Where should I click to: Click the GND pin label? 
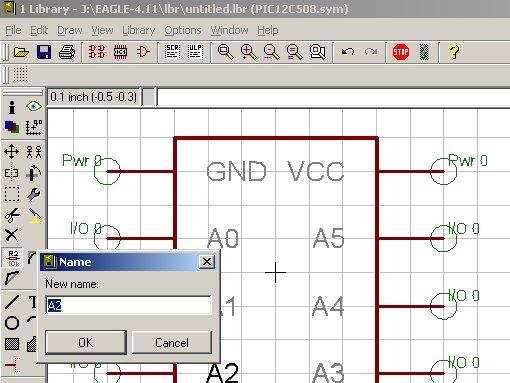236,172
